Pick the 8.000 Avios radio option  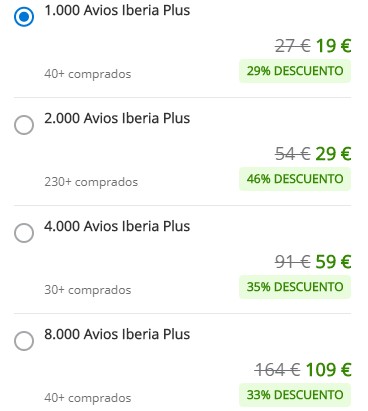tap(24, 341)
